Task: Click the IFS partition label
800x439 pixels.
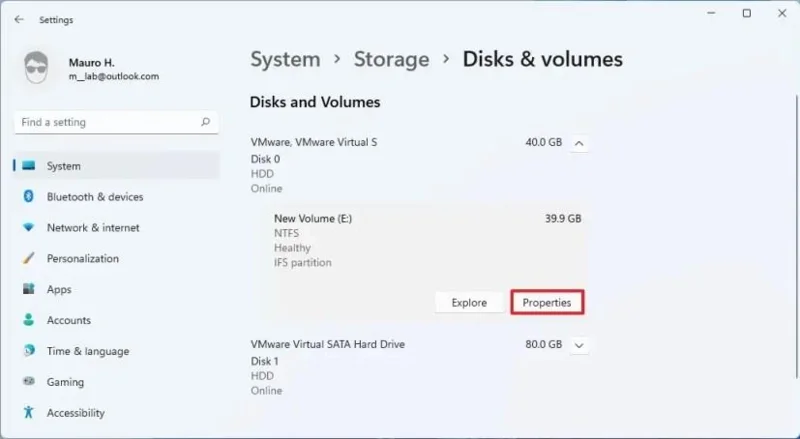Action: pyautogui.click(x=303, y=263)
